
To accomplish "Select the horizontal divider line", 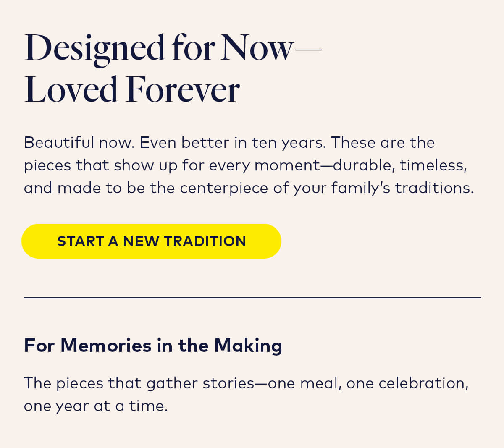I will [x=252, y=298].
